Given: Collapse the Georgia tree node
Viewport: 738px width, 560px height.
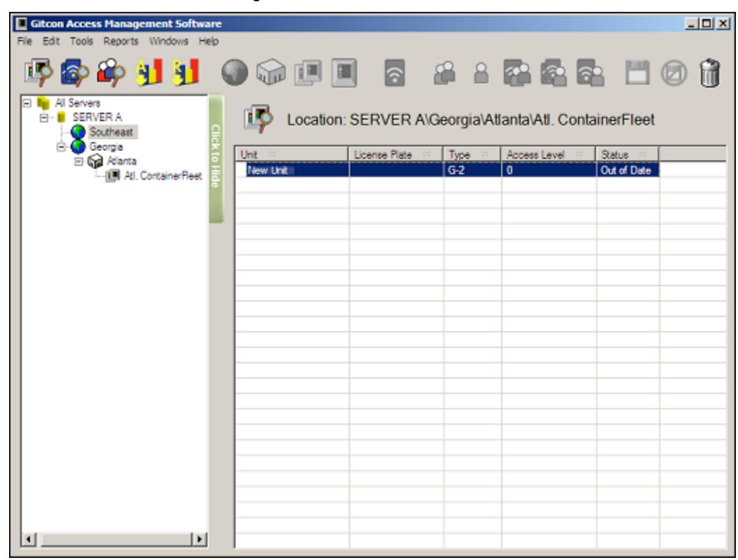Looking at the screenshot, I should [x=61, y=147].
